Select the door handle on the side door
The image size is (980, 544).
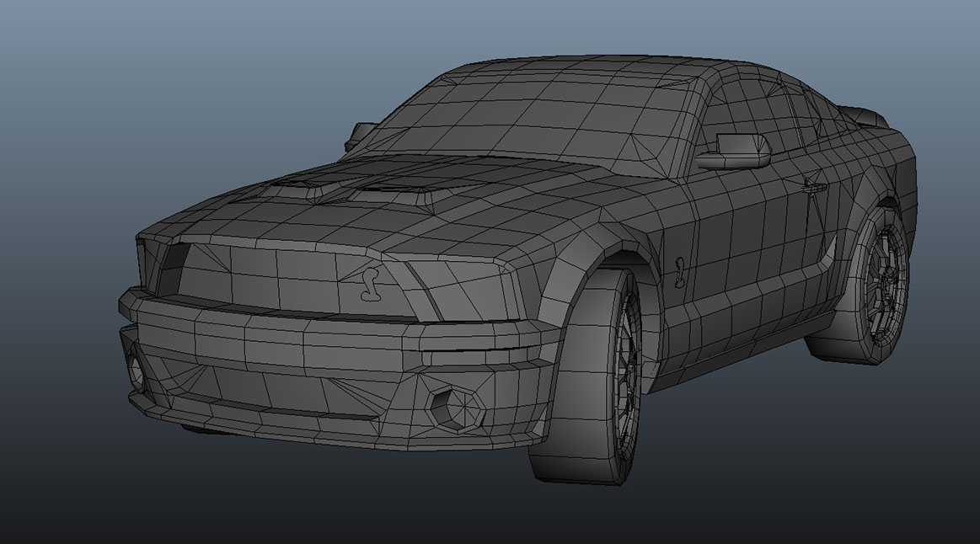814,186
